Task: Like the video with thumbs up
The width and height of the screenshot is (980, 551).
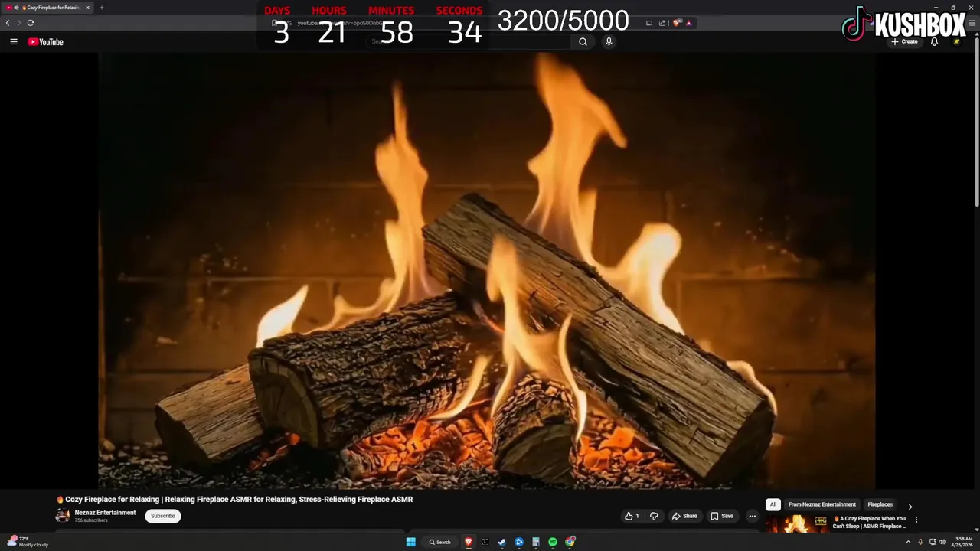Action: click(632, 516)
